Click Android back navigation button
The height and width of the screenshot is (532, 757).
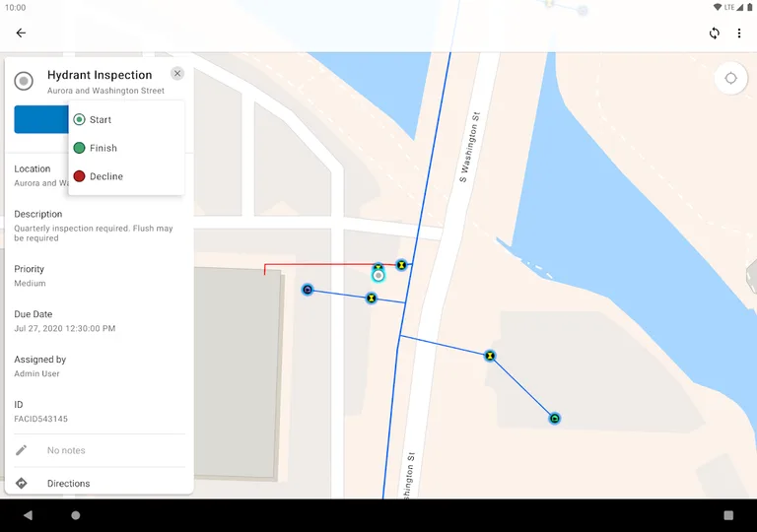28,515
